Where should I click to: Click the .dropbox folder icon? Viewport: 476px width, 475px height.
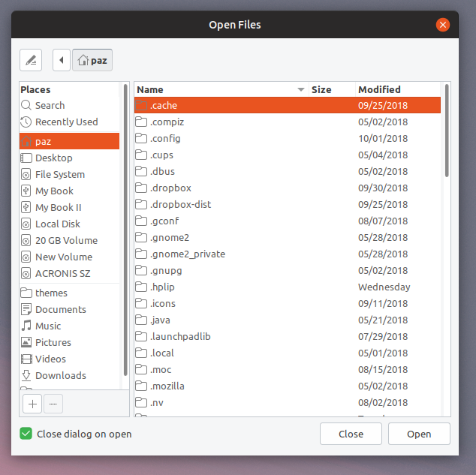pos(141,188)
